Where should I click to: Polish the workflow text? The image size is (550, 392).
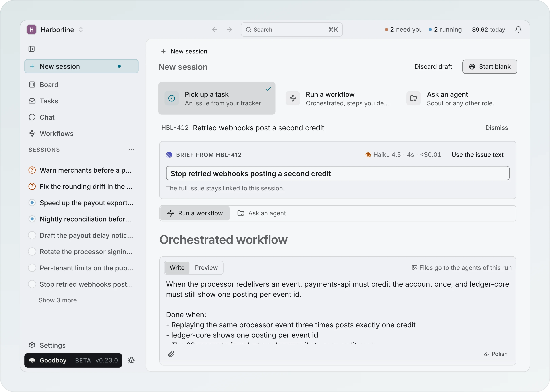pos(496,354)
